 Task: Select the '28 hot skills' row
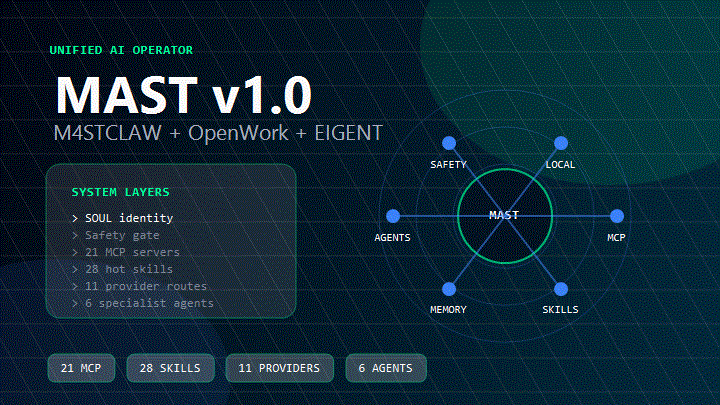[x=123, y=269]
